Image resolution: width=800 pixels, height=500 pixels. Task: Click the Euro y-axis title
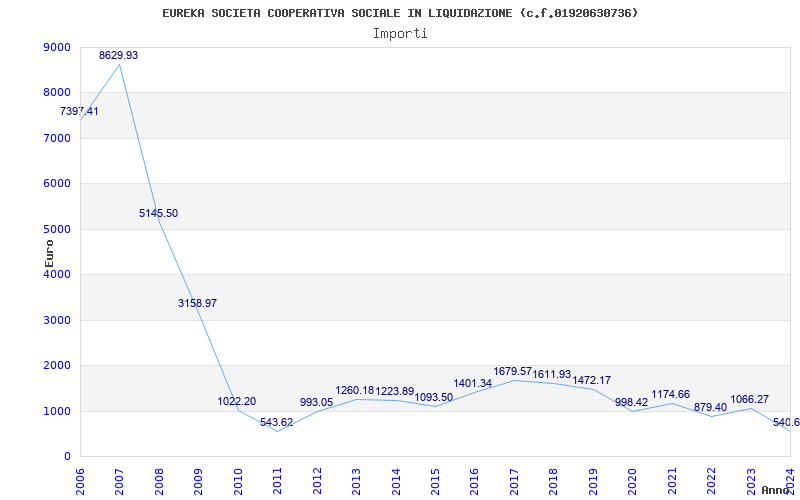(x=49, y=253)
